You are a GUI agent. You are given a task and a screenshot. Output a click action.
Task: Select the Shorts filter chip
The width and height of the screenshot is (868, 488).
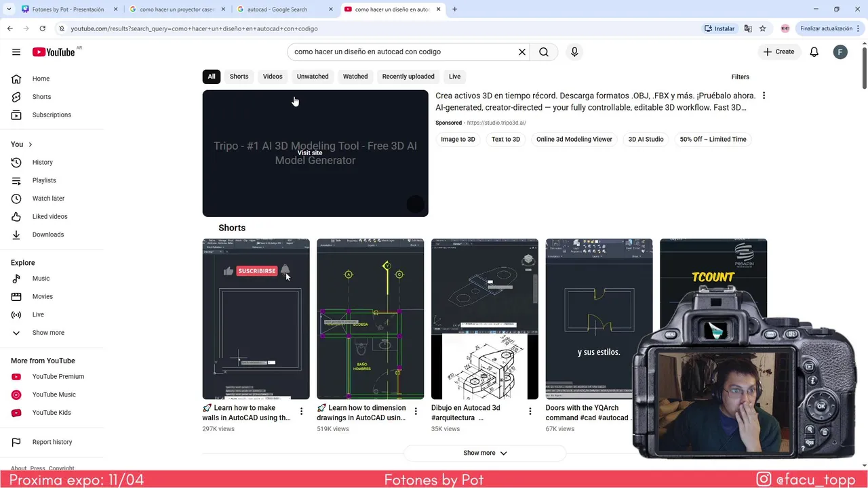click(239, 77)
